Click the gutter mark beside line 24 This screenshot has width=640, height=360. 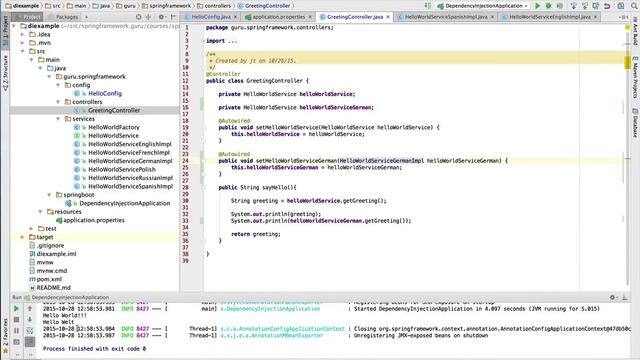[x=202, y=161]
